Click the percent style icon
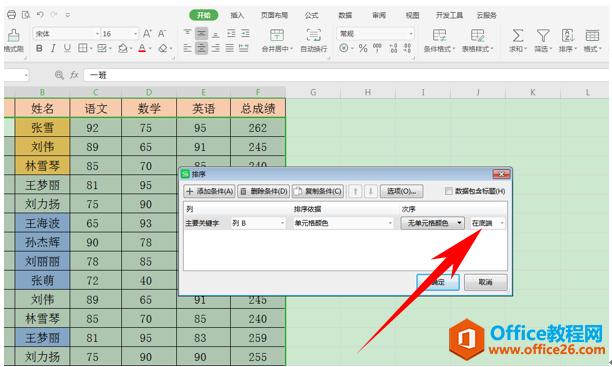The image size is (612, 367). click(363, 48)
